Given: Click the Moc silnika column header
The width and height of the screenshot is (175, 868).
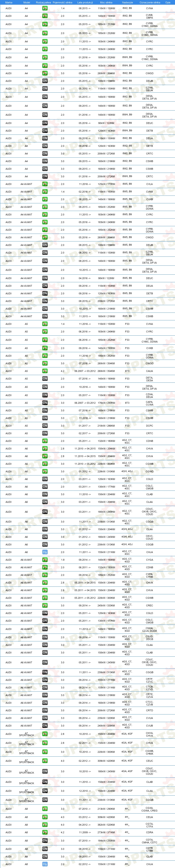Looking at the screenshot, I should (x=106, y=2).
